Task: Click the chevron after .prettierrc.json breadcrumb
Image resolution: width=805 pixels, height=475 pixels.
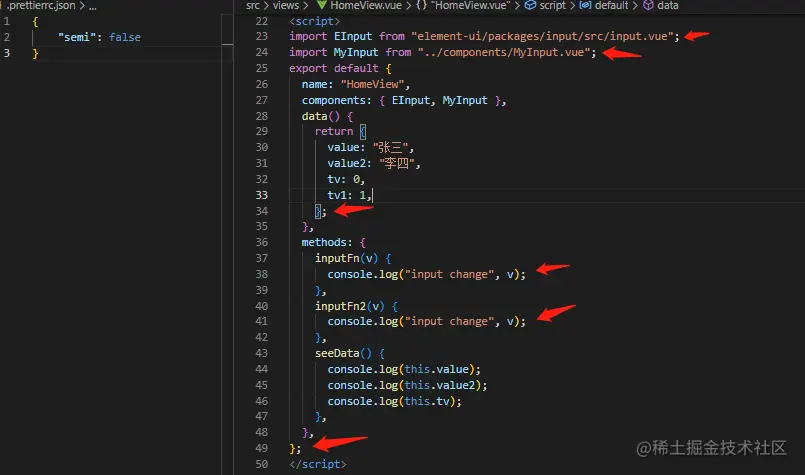Action: pyautogui.click(x=82, y=5)
